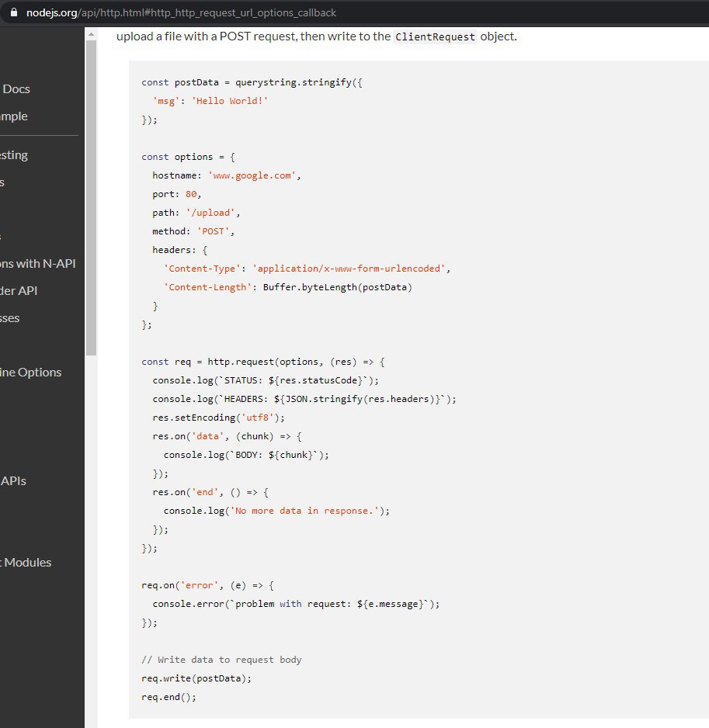Click the 'req.end();' line

pyautogui.click(x=169, y=698)
